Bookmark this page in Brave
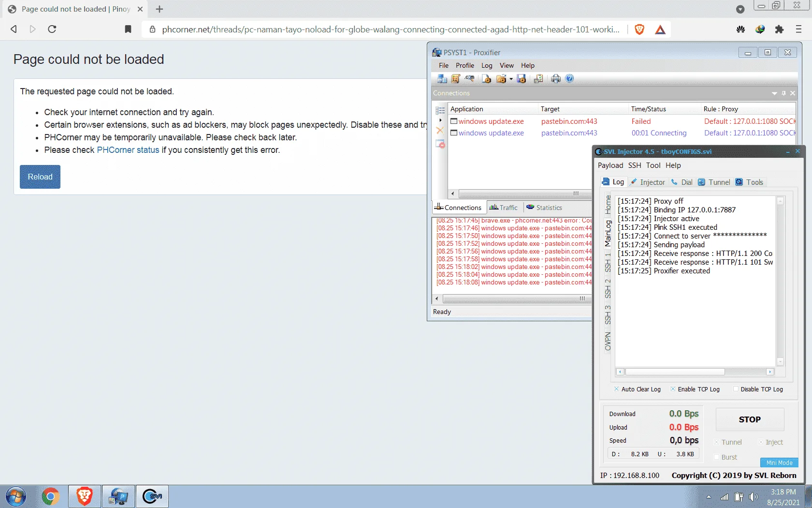This screenshot has width=812, height=508. click(128, 29)
